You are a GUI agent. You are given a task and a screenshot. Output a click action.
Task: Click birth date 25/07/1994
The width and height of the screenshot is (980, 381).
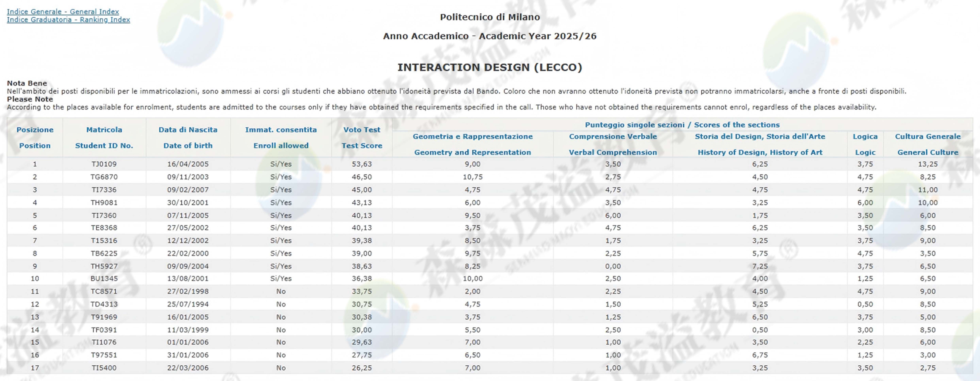[x=188, y=305]
